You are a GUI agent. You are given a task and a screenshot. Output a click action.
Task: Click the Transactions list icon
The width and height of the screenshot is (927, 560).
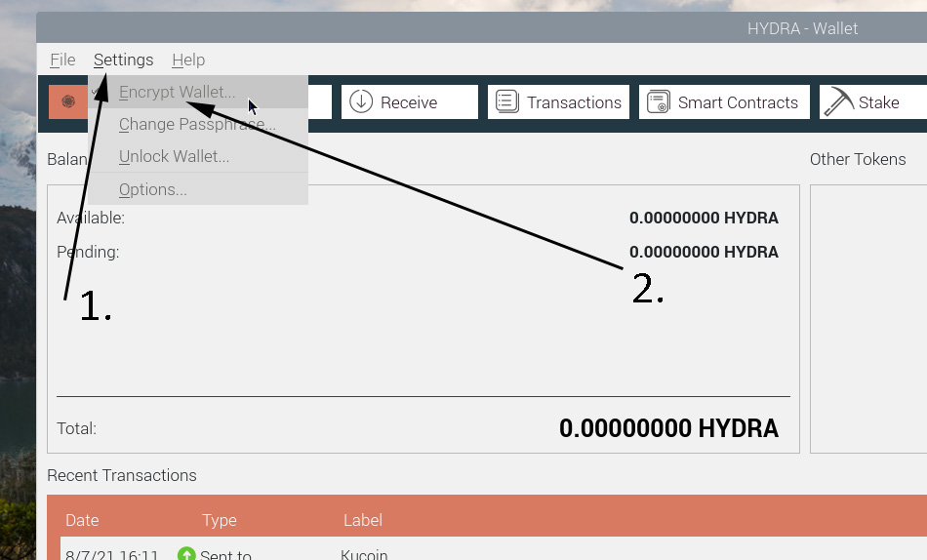[507, 101]
